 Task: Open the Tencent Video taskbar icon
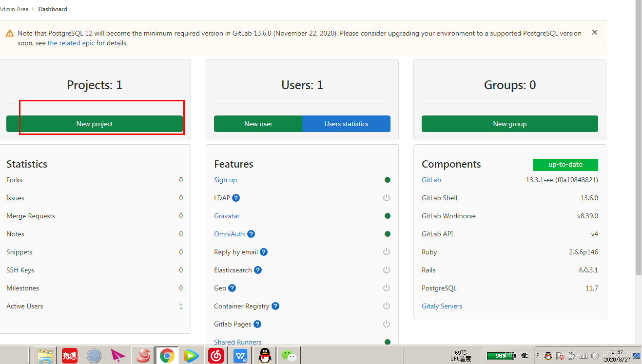(191, 356)
